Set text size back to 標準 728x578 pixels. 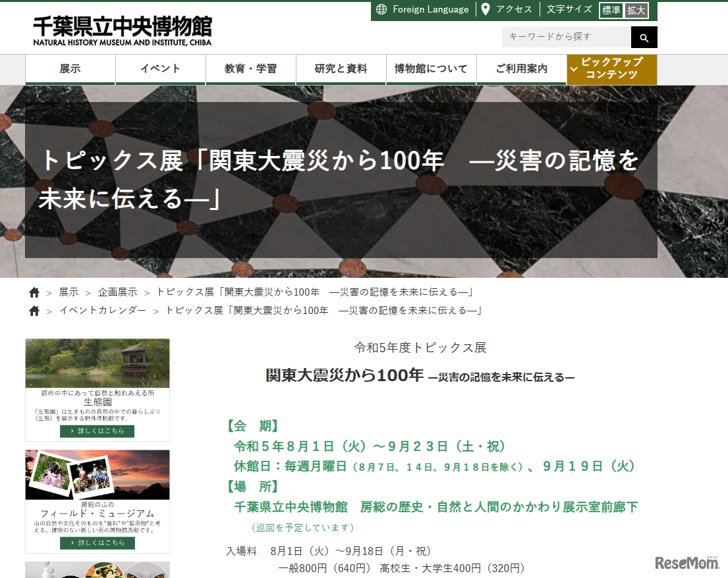point(611,11)
